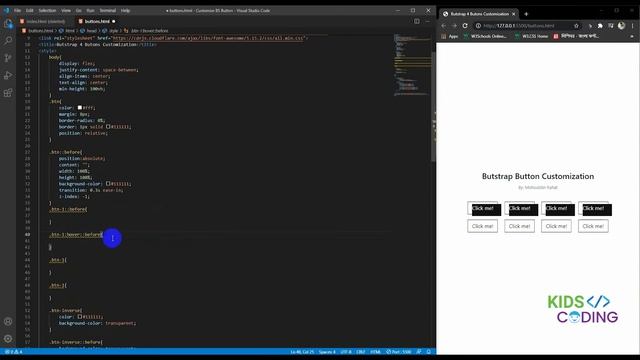Open the Terminal menu
Viewport: 640px width, 360px height.
(x=108, y=11)
